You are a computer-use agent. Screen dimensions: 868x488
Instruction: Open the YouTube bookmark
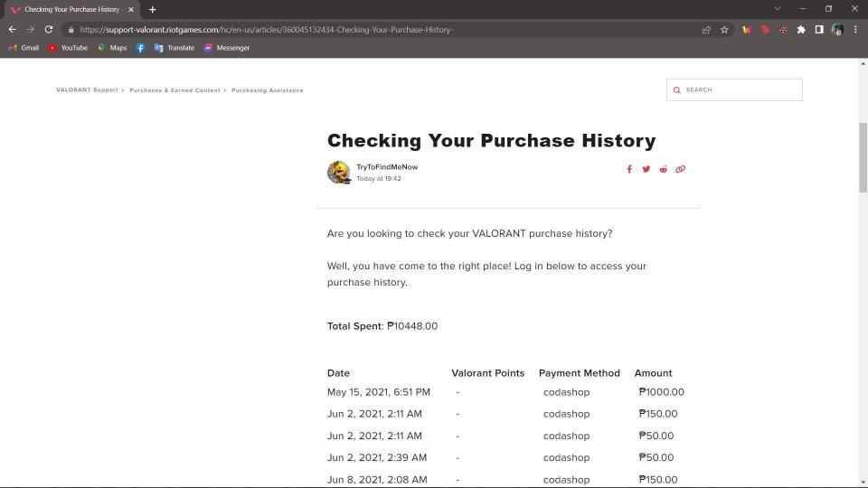68,48
